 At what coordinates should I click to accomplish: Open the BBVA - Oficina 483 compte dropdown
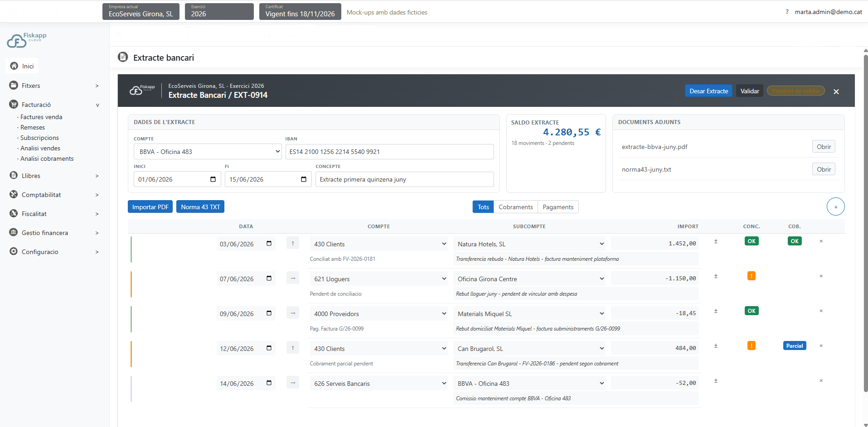click(x=208, y=152)
